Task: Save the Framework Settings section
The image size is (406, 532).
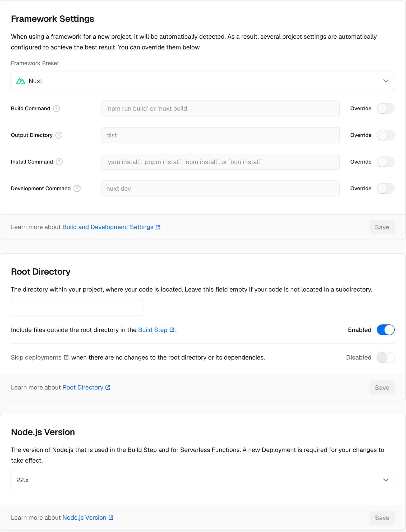Action: (x=382, y=227)
